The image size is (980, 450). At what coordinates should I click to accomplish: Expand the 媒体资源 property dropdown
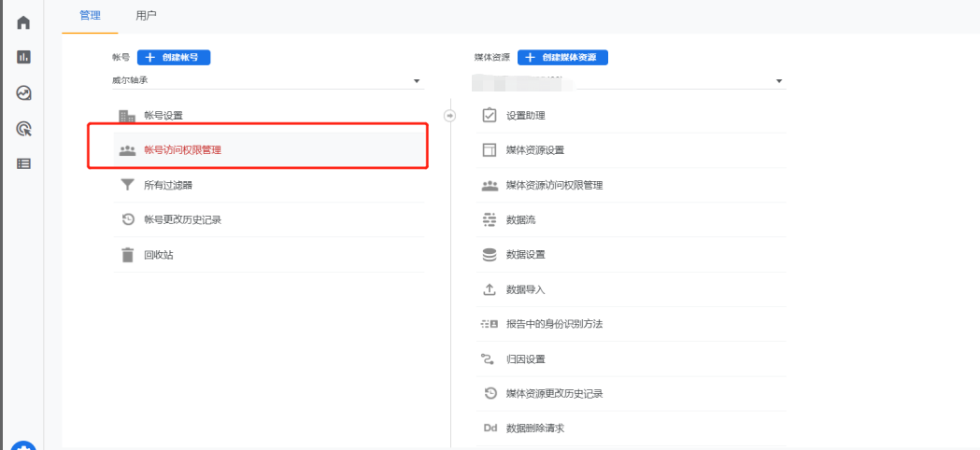click(778, 81)
